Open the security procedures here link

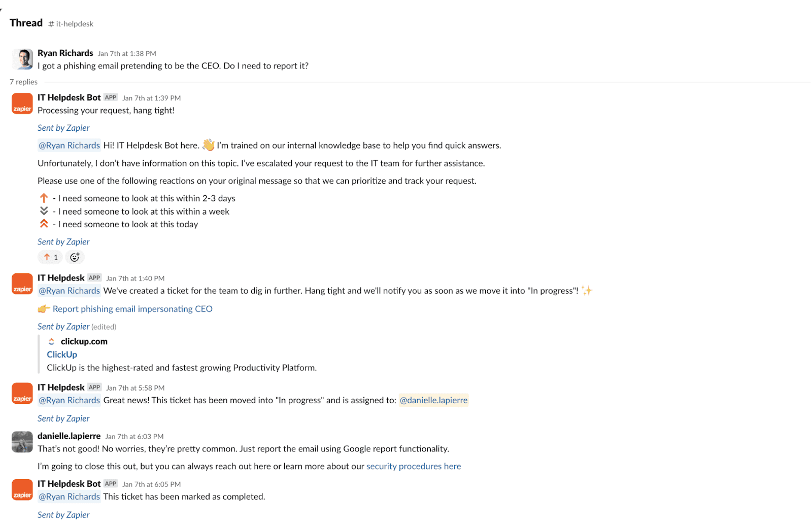coord(414,466)
